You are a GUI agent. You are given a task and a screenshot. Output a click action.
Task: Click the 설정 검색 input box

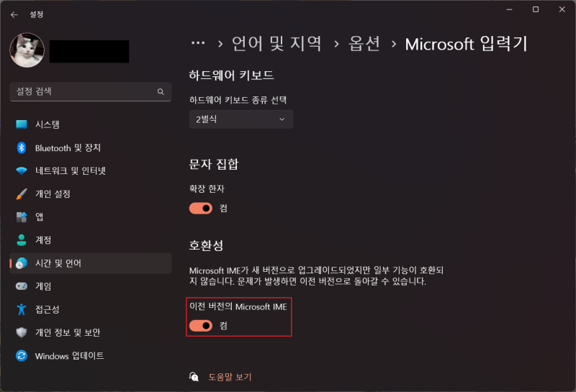tap(91, 91)
